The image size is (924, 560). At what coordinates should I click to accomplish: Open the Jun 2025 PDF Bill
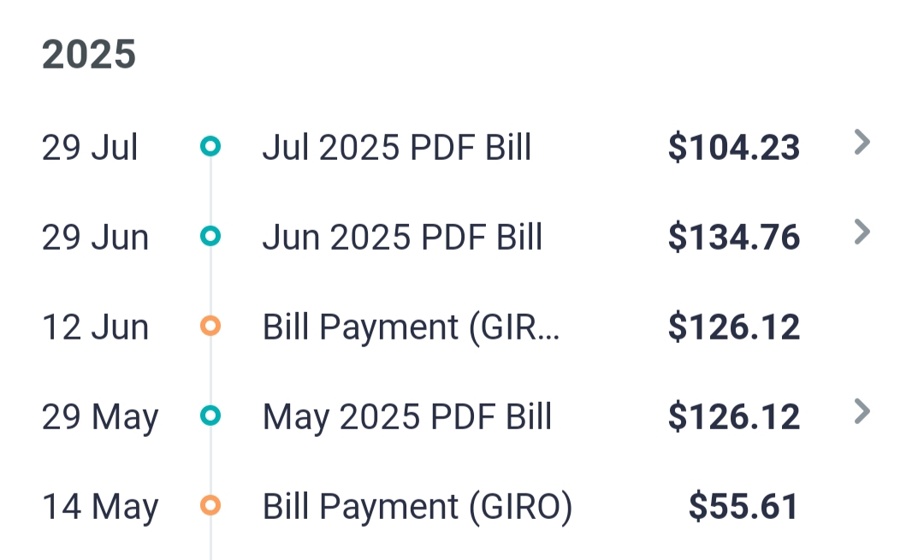(402, 238)
